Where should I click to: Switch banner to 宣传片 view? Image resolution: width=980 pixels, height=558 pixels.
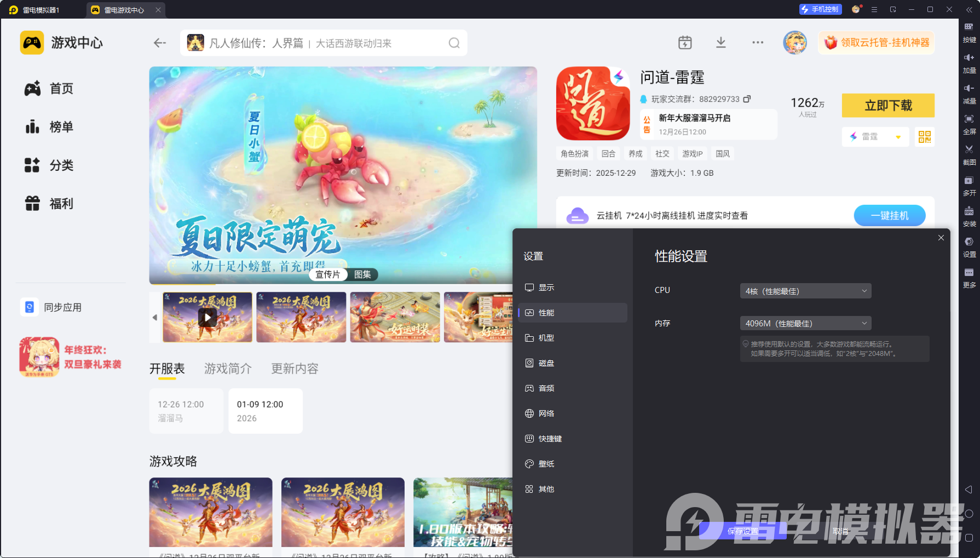coord(328,274)
